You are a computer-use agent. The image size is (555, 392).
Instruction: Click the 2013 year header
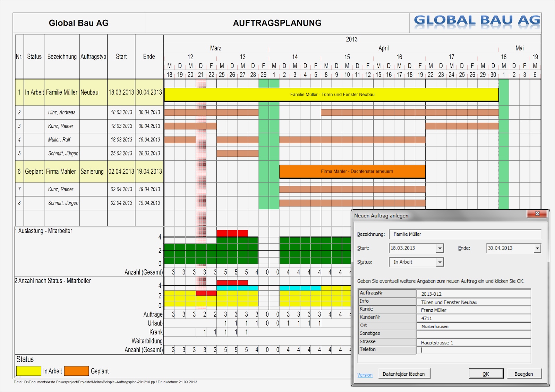(x=352, y=39)
